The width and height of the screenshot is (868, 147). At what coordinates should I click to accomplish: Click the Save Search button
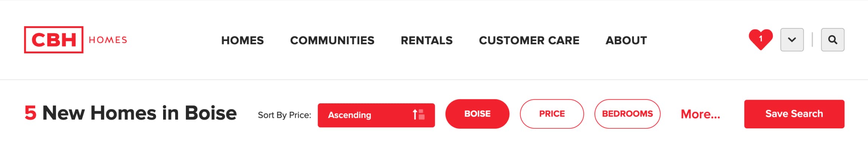tap(794, 114)
